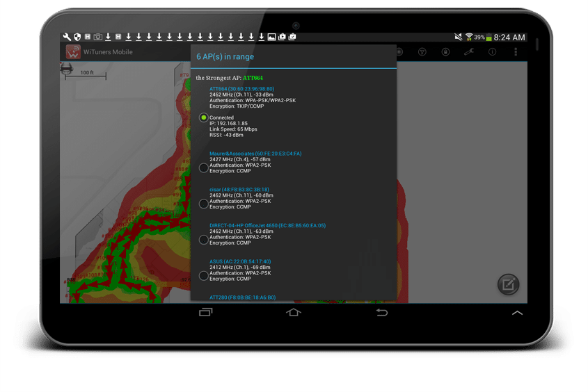Select the cisar access point radio button
Image resolution: width=588 pixels, height=392 pixels.
[x=203, y=204]
